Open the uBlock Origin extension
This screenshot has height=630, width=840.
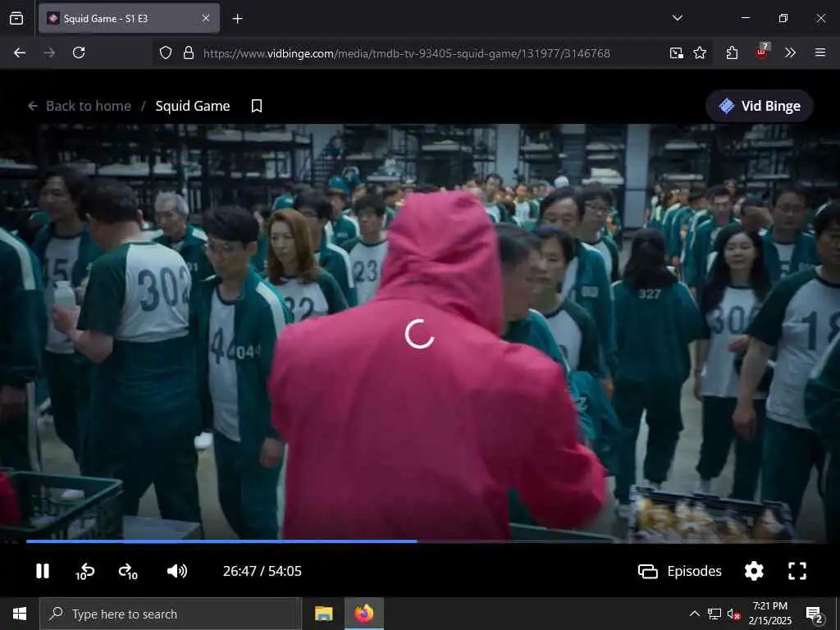coord(761,52)
